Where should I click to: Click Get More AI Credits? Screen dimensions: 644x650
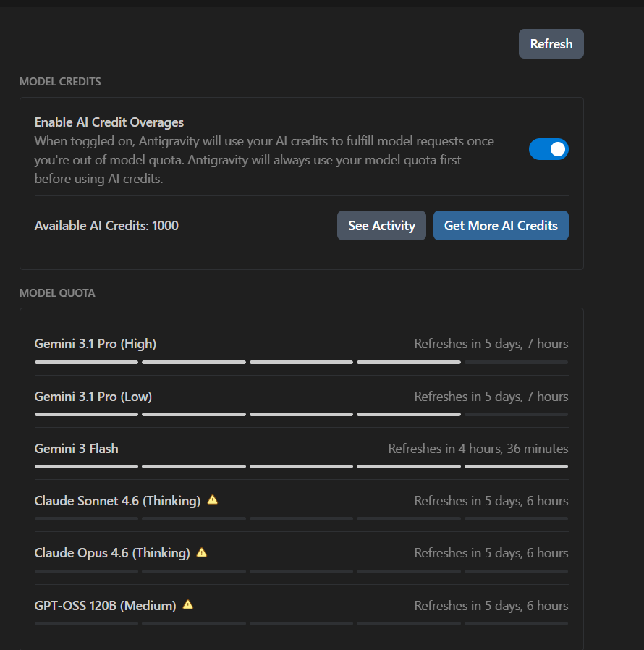pyautogui.click(x=501, y=226)
